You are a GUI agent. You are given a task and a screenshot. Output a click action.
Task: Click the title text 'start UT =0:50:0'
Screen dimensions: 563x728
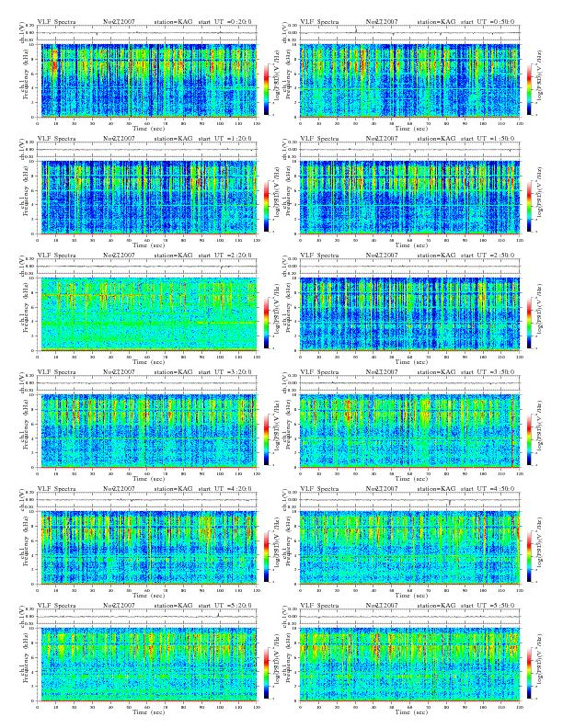point(488,22)
